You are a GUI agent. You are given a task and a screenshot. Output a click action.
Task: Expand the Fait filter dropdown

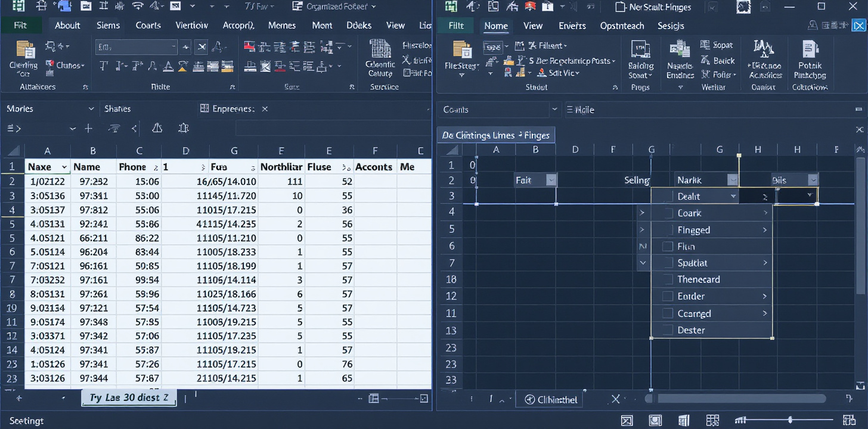click(x=551, y=180)
